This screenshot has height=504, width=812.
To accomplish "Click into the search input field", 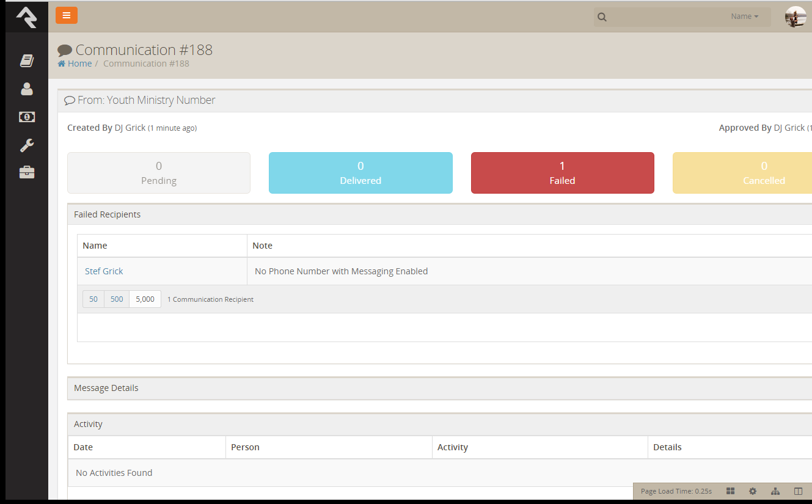I will click(667, 17).
